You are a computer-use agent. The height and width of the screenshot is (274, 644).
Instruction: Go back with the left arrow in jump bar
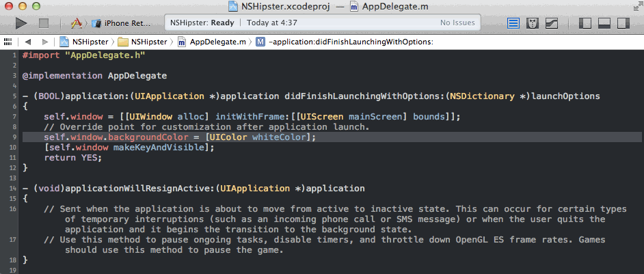tap(28, 42)
